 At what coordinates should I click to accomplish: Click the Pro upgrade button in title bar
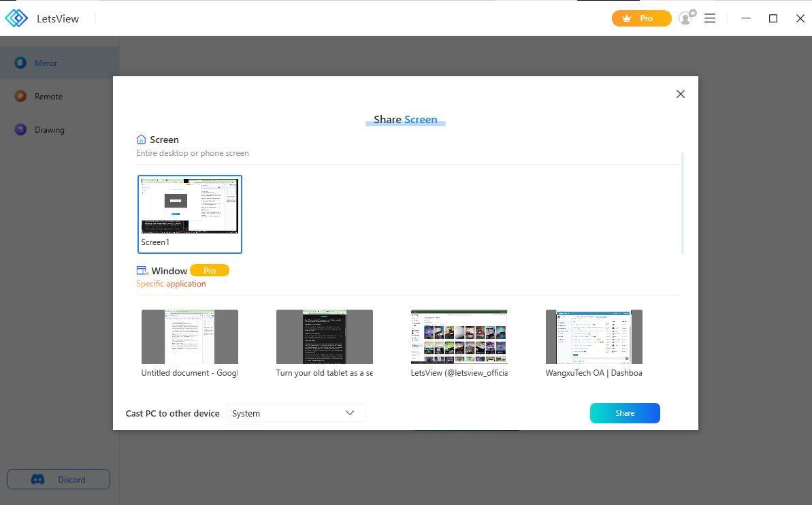pos(641,18)
